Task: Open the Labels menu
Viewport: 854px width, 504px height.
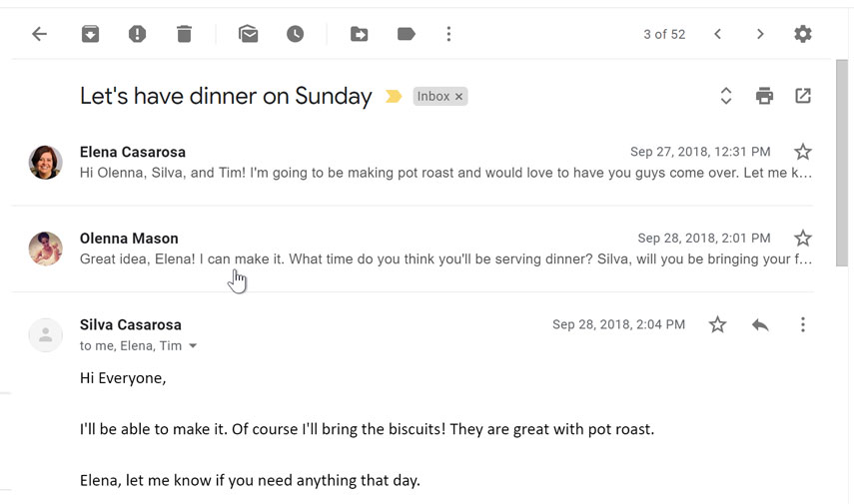Action: tap(406, 34)
